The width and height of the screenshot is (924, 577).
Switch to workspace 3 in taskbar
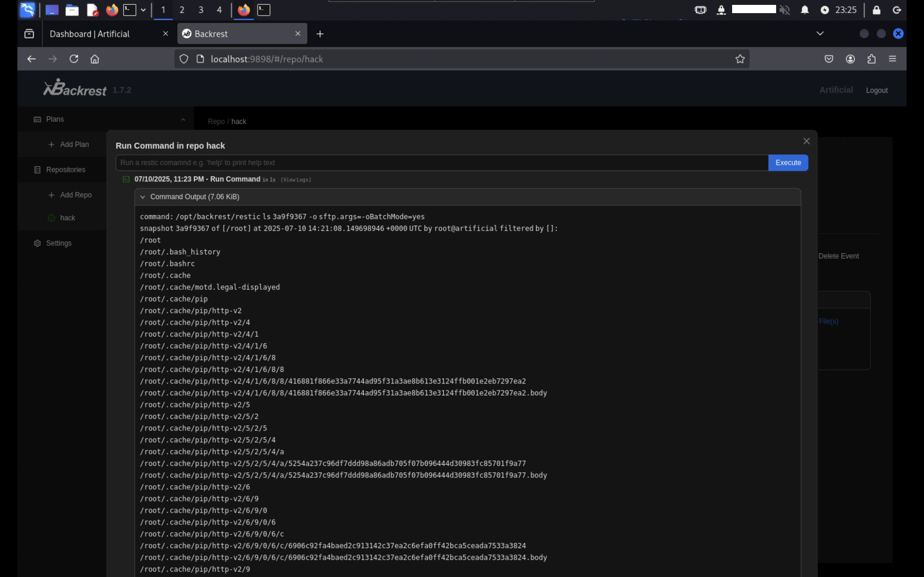coord(201,10)
